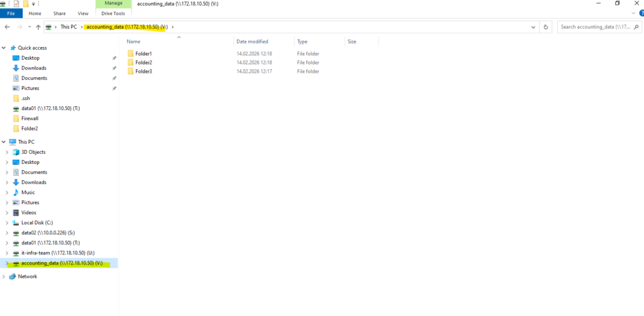Open the 3D Objects item
644x316 pixels.
click(33, 152)
